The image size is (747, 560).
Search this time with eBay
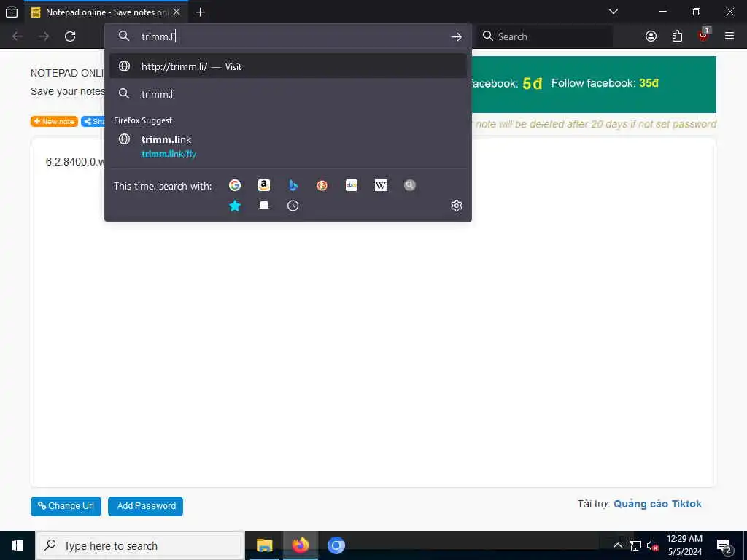[352, 185]
